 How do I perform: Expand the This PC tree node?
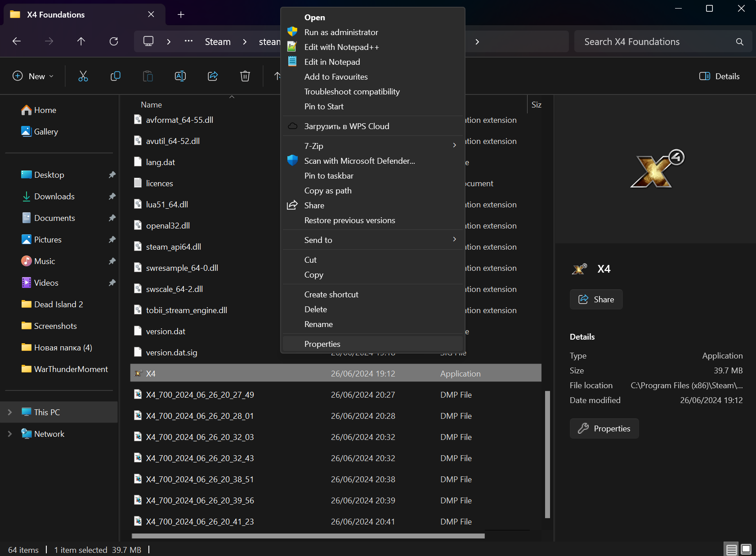click(x=10, y=412)
